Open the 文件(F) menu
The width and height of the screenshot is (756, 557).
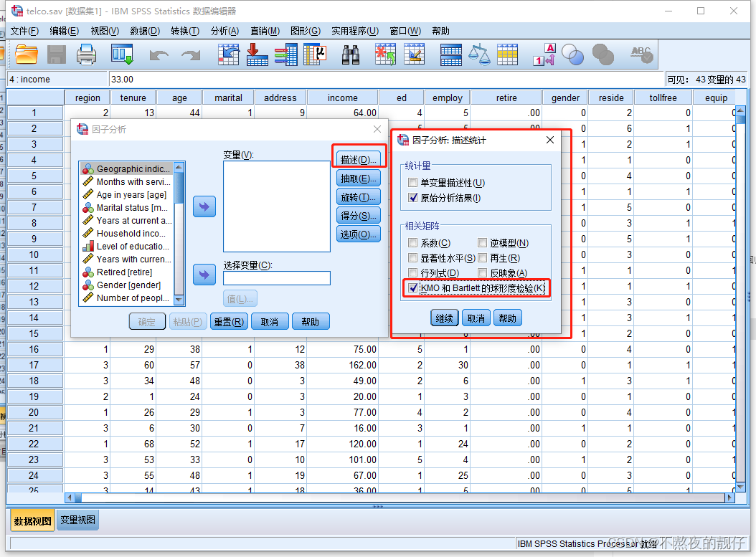24,31
